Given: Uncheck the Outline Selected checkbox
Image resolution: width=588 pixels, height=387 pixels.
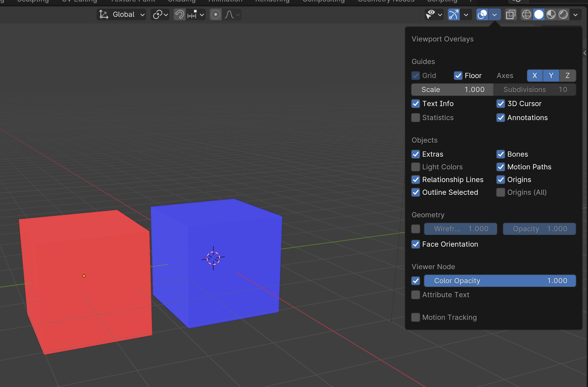Looking at the screenshot, I should coord(416,192).
